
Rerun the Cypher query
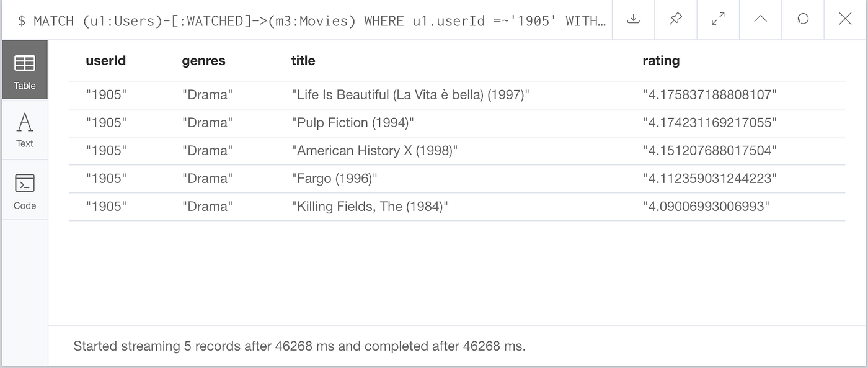tap(803, 19)
